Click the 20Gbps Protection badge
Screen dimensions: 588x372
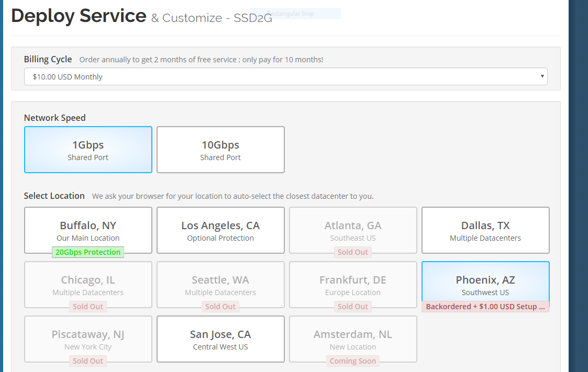(88, 252)
